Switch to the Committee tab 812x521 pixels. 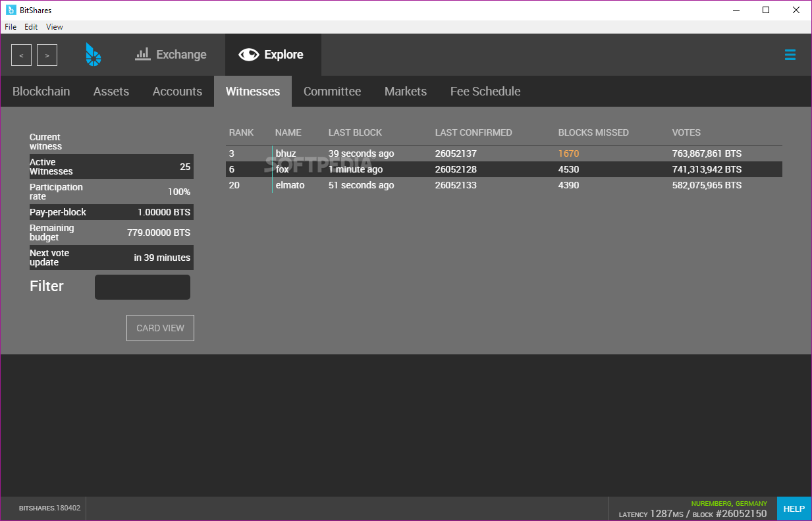click(x=332, y=92)
